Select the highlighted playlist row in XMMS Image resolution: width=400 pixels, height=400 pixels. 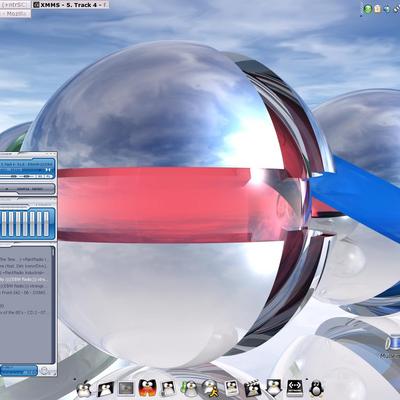click(23, 279)
